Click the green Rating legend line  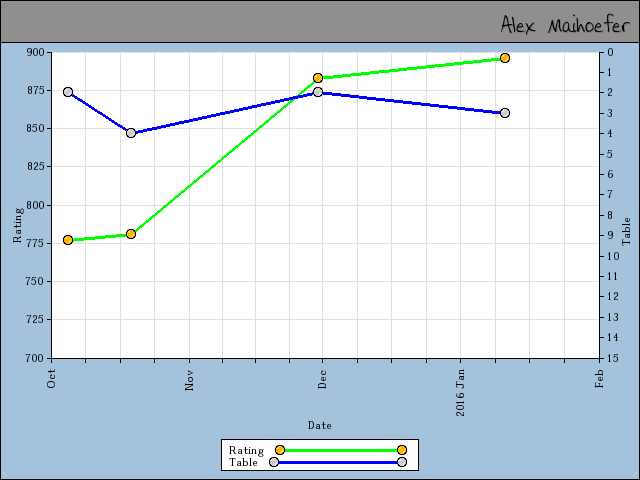click(x=341, y=450)
